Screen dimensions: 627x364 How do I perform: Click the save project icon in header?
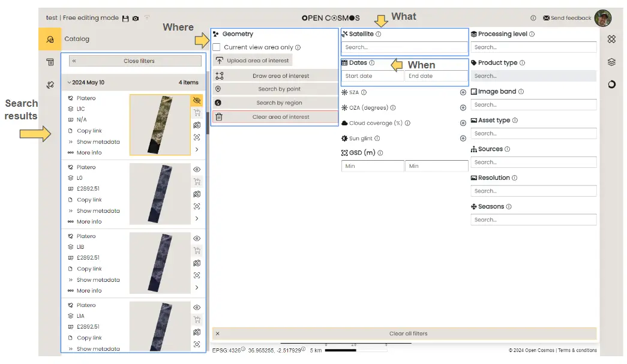125,19
